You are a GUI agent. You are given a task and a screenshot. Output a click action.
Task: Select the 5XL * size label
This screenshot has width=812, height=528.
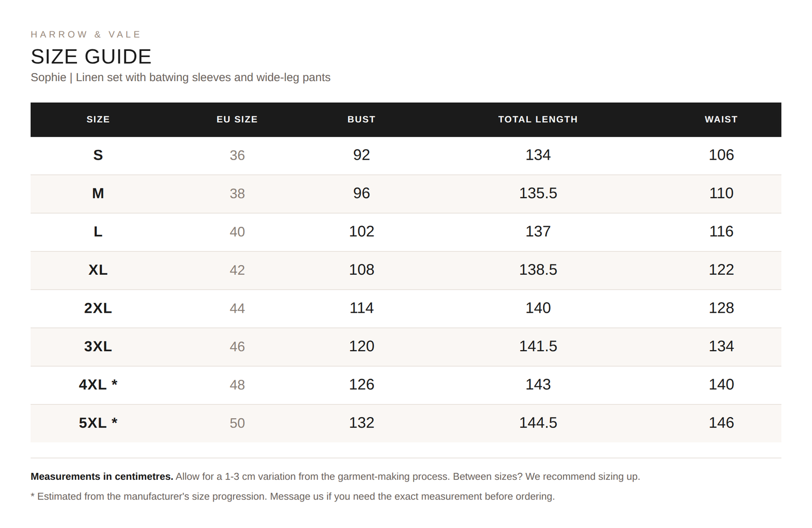(x=98, y=423)
